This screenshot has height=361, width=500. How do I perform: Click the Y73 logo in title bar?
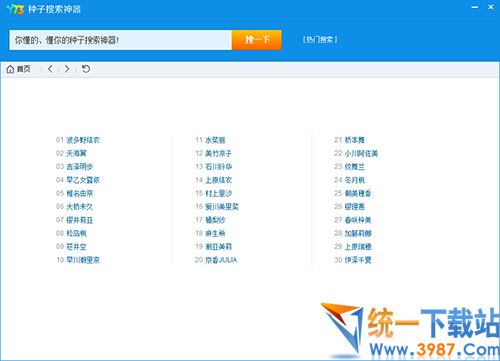(x=15, y=9)
